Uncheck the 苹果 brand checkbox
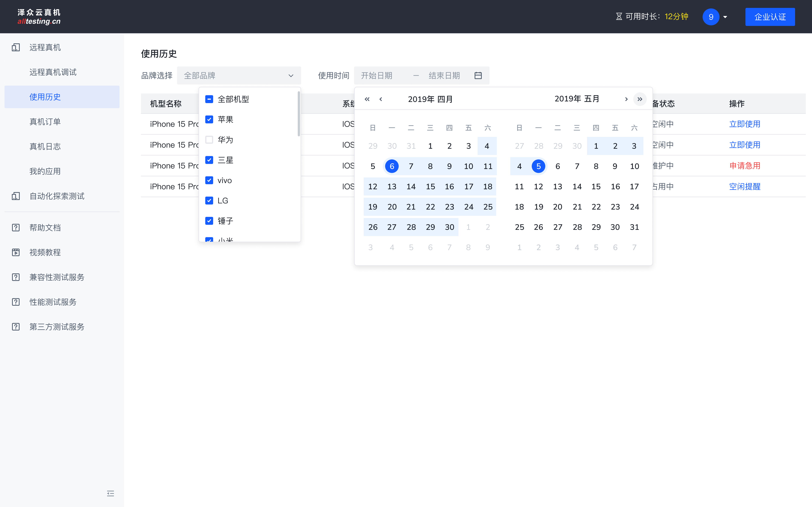The width and height of the screenshot is (812, 507). click(x=209, y=119)
